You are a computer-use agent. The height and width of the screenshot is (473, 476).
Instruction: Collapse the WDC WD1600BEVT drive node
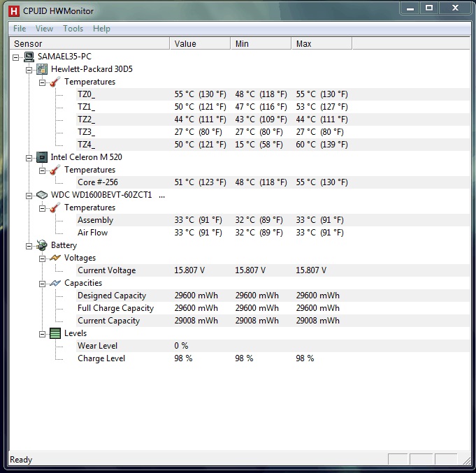29,196
